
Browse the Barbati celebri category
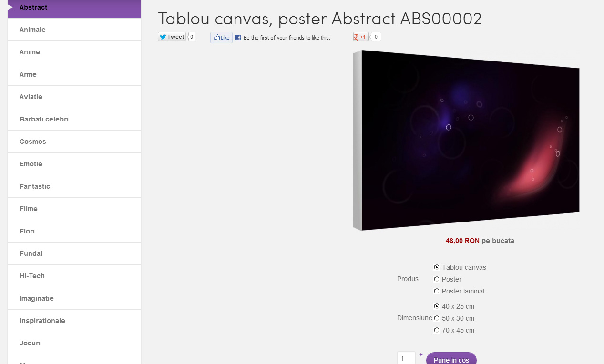(x=74, y=119)
